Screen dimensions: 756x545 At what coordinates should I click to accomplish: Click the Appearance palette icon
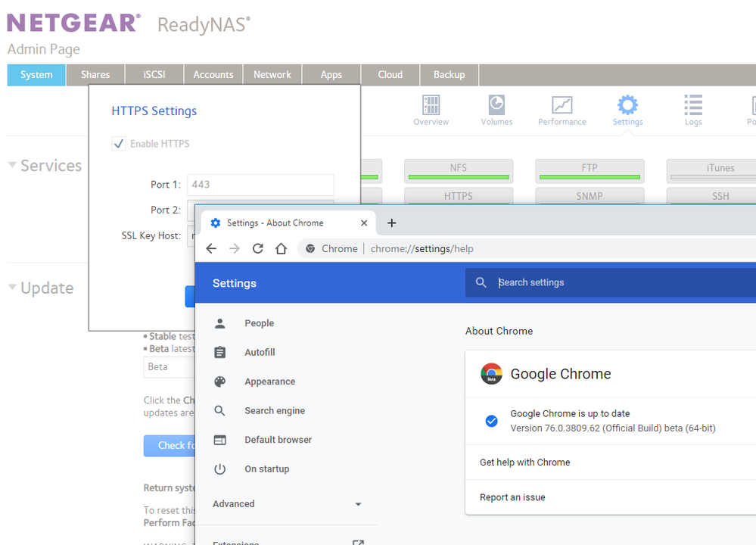click(220, 381)
